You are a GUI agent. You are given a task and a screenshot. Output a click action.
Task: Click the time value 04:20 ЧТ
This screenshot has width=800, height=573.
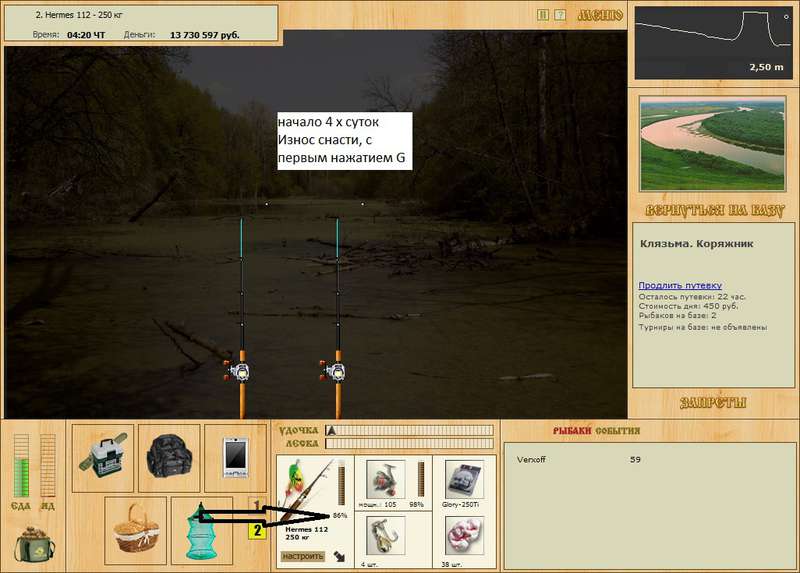(x=86, y=35)
